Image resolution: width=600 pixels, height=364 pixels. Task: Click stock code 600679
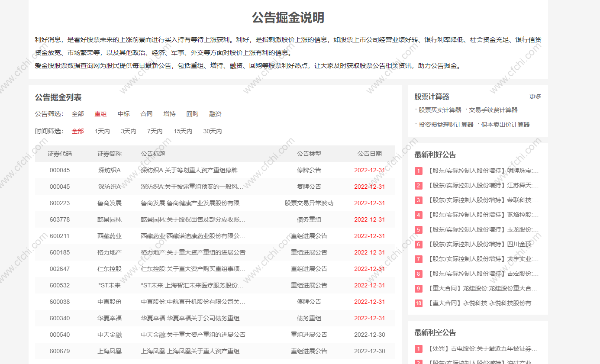pos(60,351)
